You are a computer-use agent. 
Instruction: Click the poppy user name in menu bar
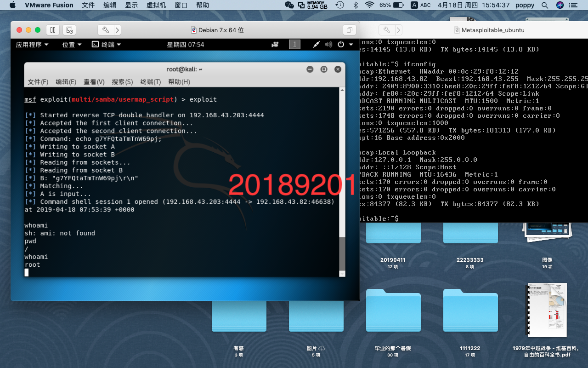click(x=524, y=5)
